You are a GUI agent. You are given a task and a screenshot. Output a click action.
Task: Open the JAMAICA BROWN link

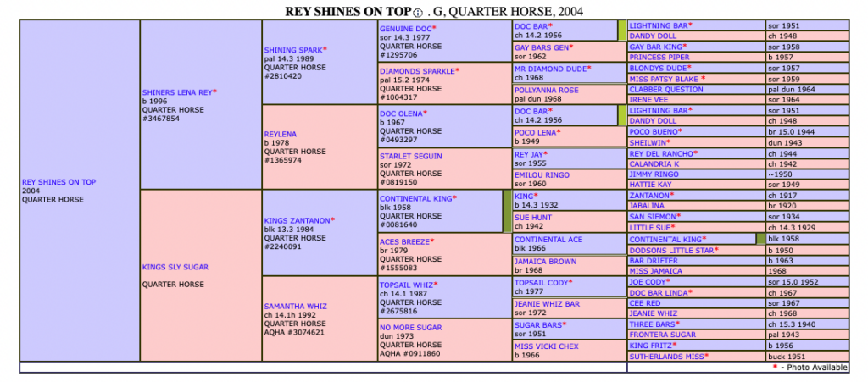tap(545, 262)
